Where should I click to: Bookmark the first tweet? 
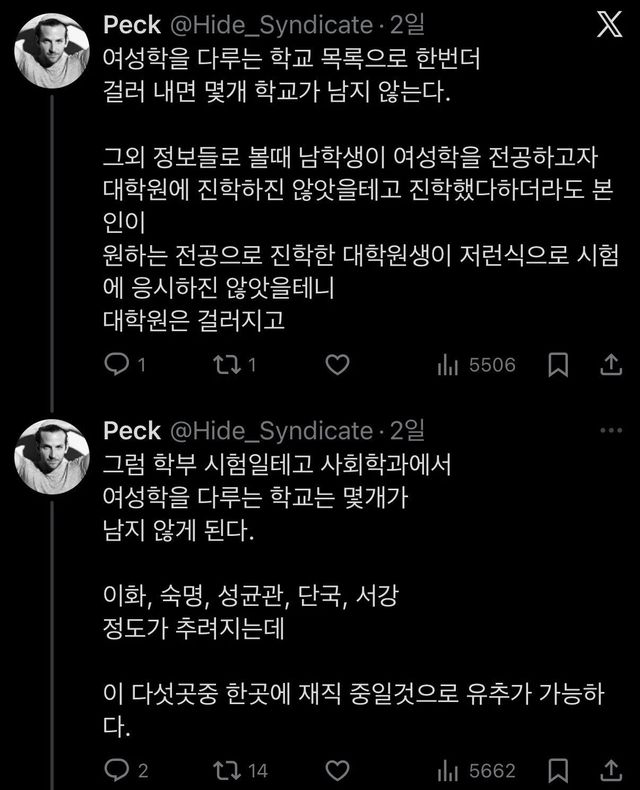(x=559, y=366)
